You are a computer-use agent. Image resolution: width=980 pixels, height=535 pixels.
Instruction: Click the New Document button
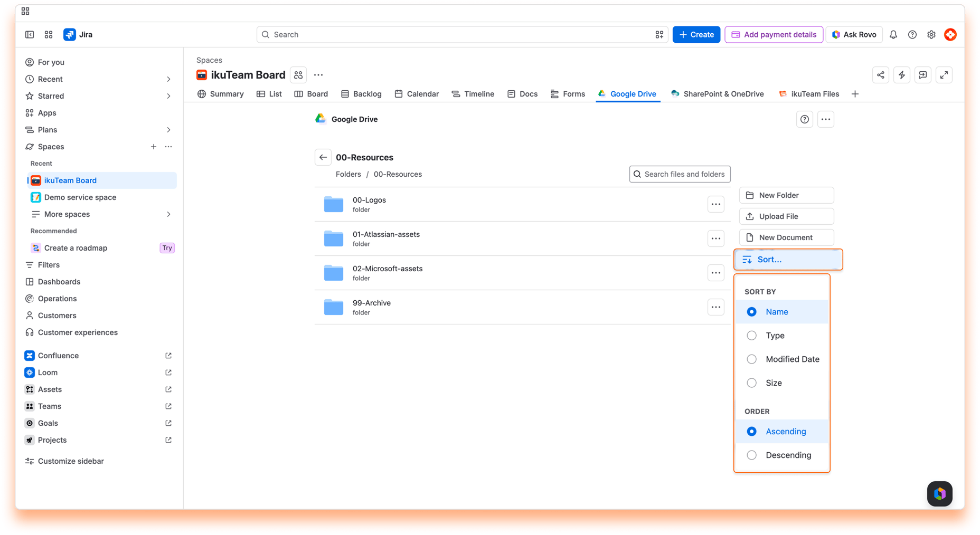pos(787,237)
